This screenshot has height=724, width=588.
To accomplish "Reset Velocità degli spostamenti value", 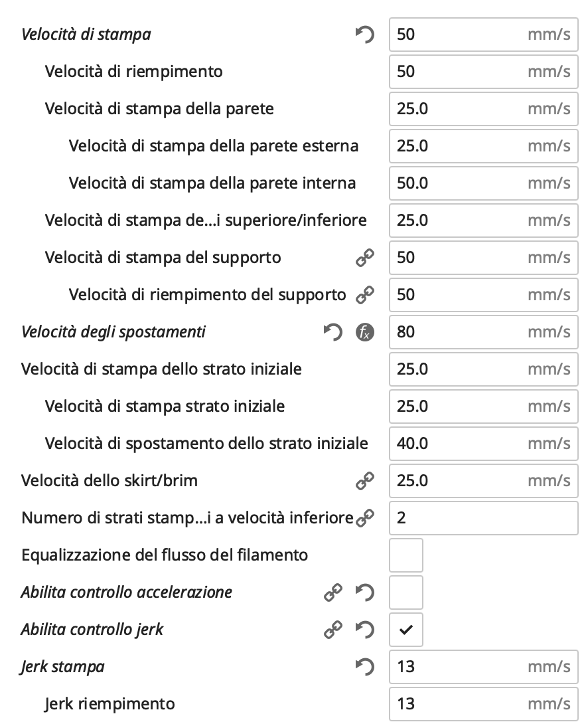I will coord(332,332).
